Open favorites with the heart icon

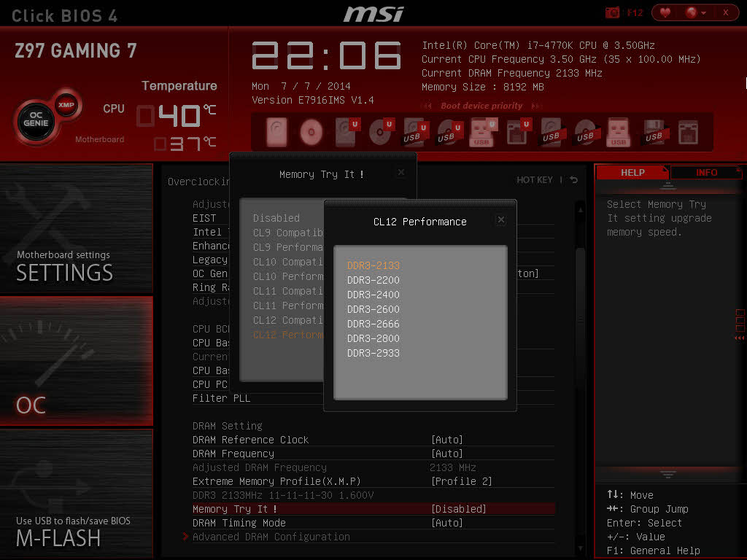(x=665, y=12)
